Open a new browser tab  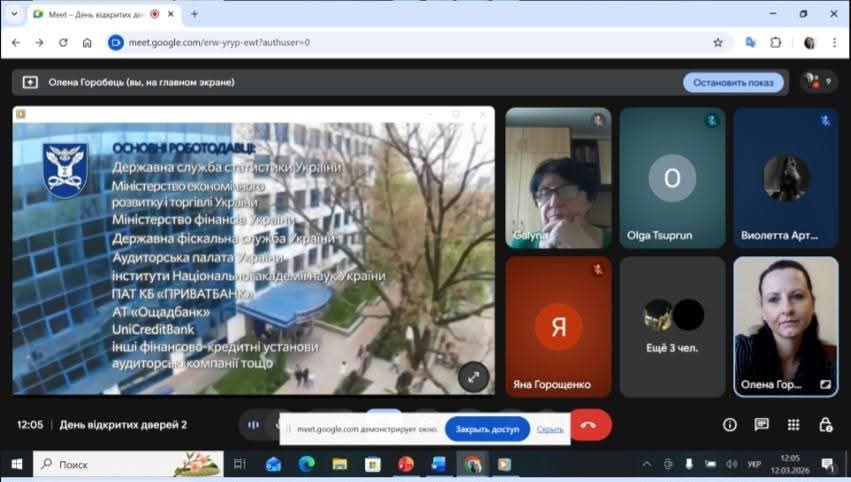[194, 14]
